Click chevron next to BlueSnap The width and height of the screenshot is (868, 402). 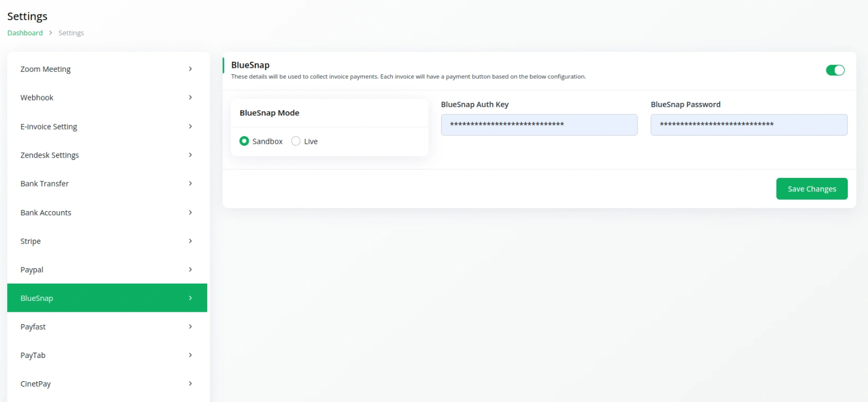(191, 298)
